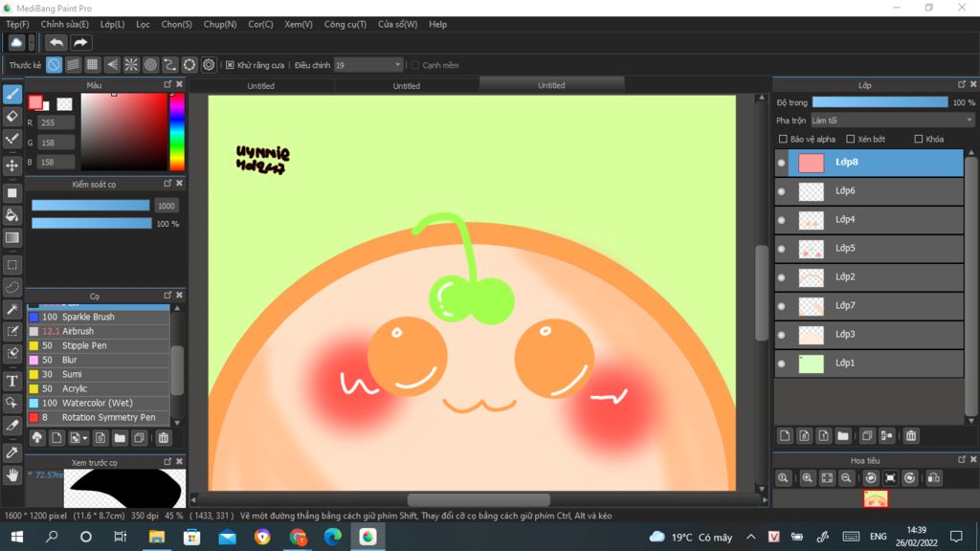Select the Gradient tool

coord(11,237)
